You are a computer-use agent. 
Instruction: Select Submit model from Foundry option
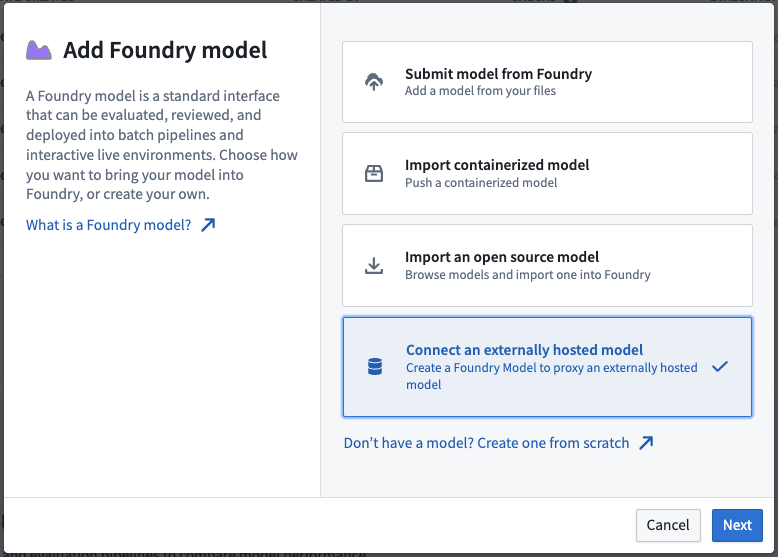point(547,82)
